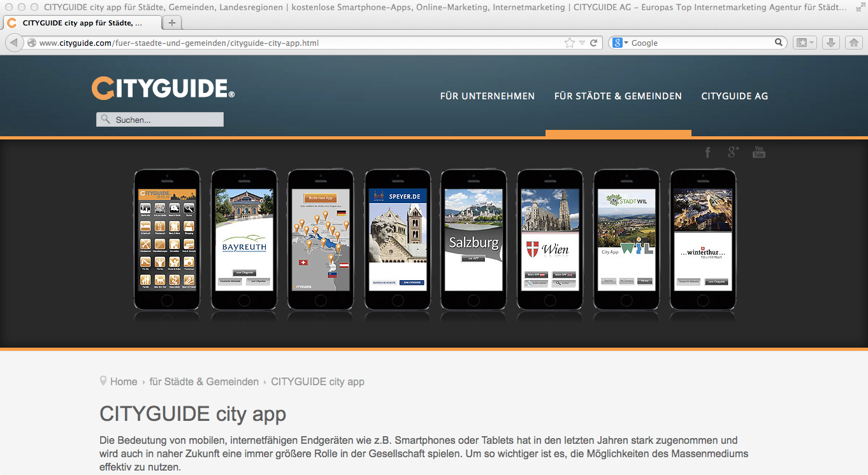The height and width of the screenshot is (475, 868).
Task: Open a new tab with plus button
Action: pos(172,22)
